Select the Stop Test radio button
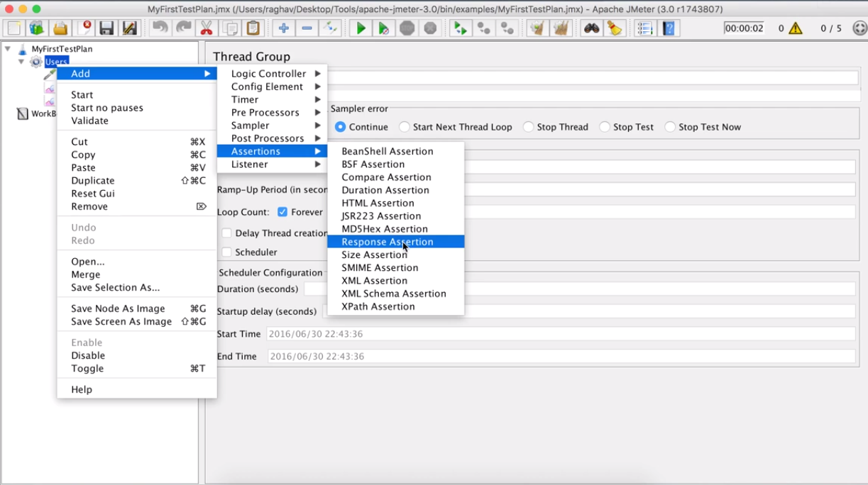Viewport: 868px width, 485px height. (x=604, y=127)
